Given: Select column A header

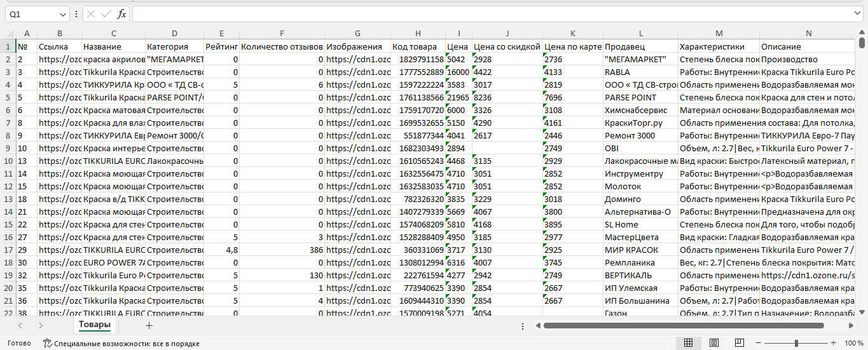Looking at the screenshot, I should (26, 34).
